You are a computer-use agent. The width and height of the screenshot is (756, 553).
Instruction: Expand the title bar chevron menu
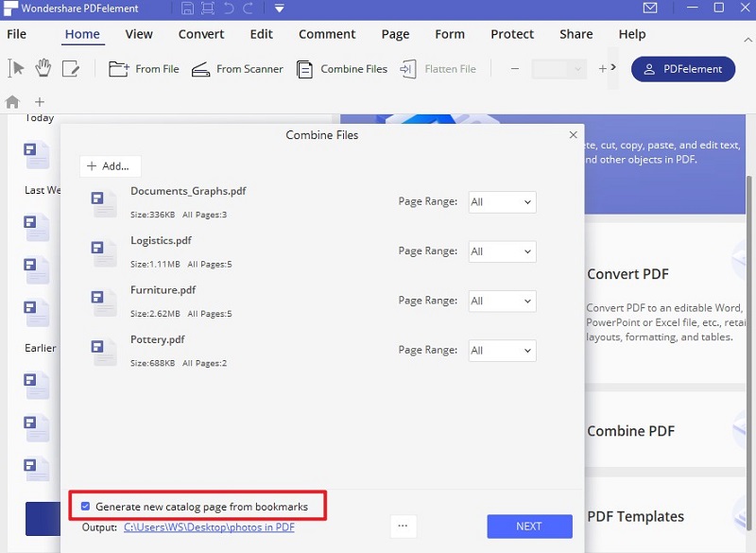click(x=279, y=9)
